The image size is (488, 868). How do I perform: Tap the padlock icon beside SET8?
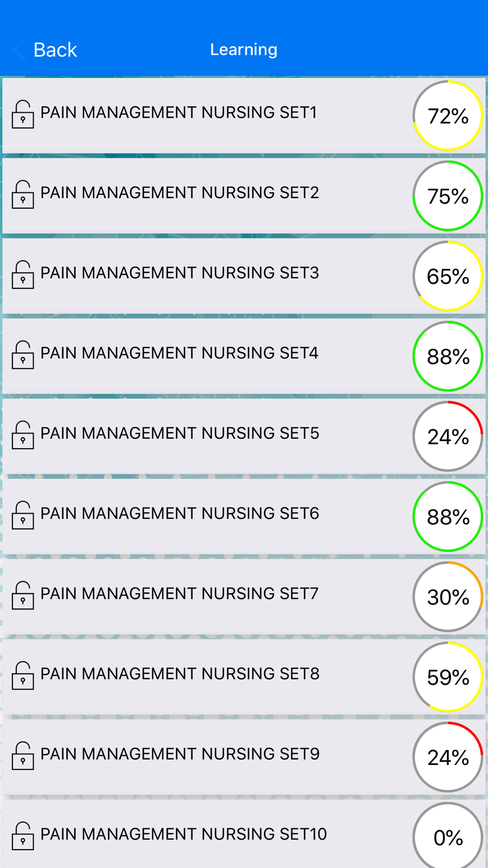point(23,676)
